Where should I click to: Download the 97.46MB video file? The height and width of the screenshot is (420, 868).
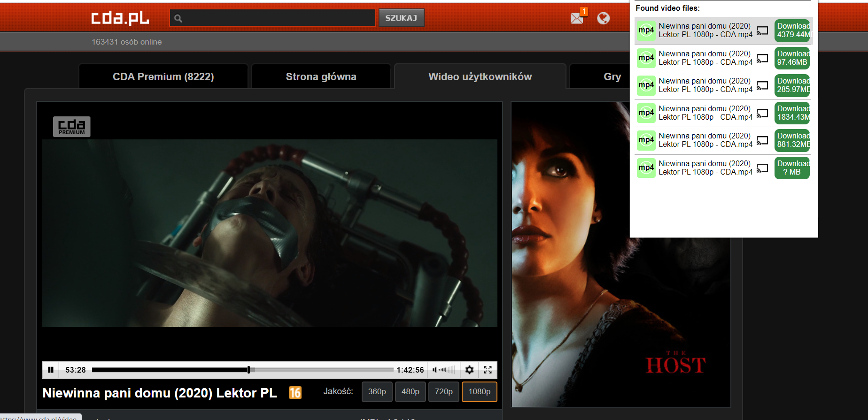(x=792, y=58)
